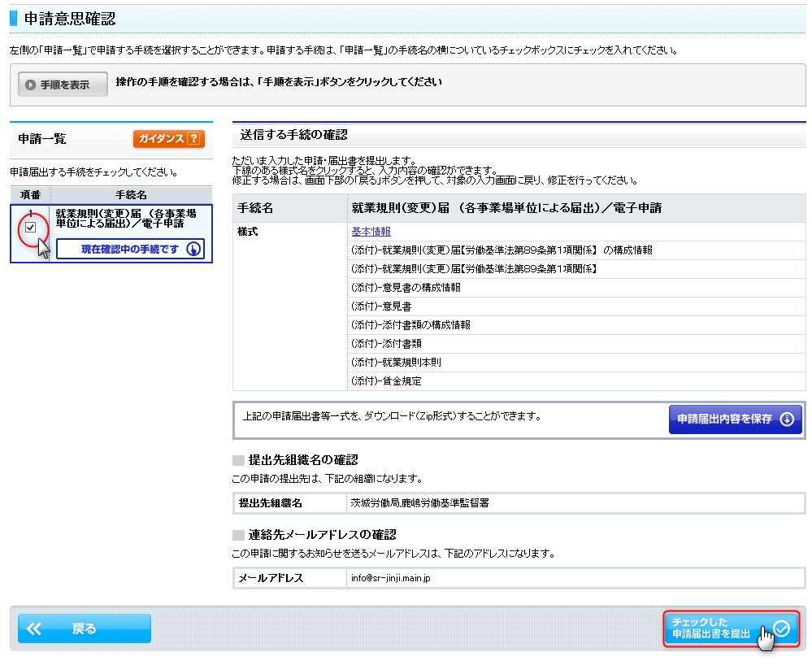Click the pointer icon beside 現在確認中の手続です
The width and height of the screenshot is (812, 665).
(193, 250)
